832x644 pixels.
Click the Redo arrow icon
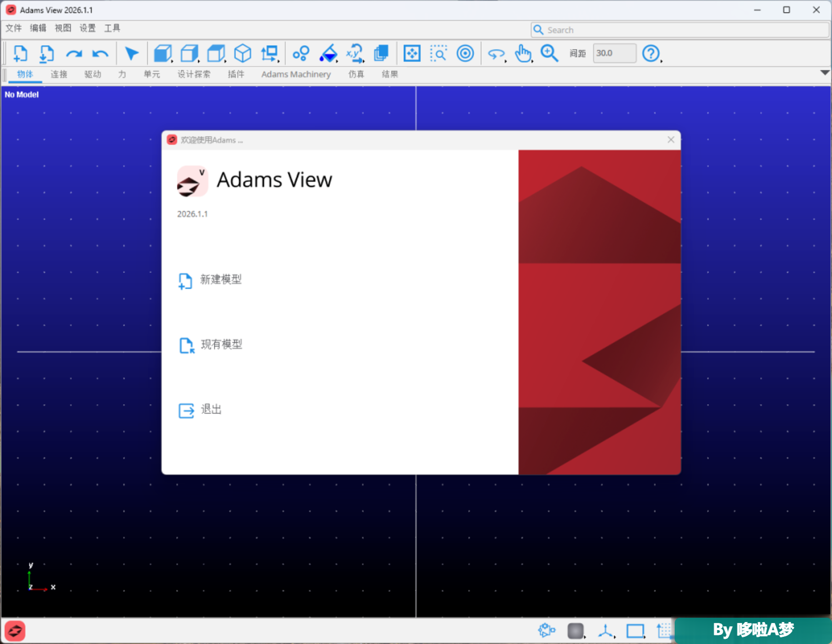click(74, 54)
